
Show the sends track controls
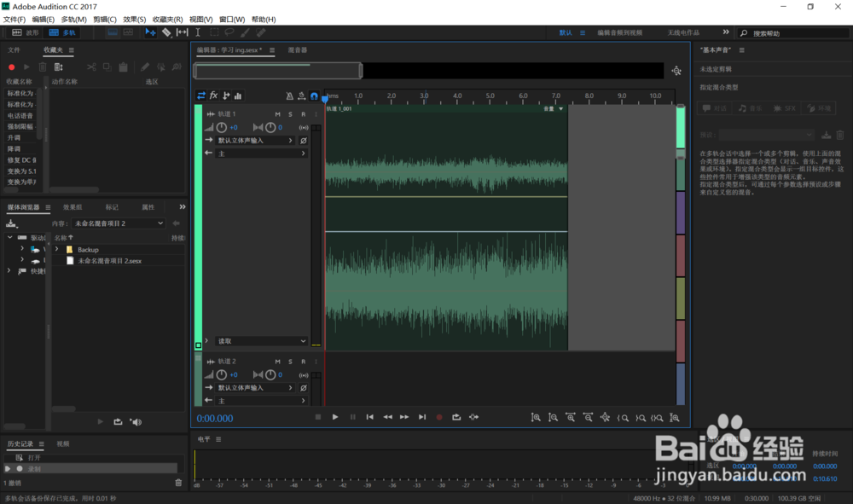[226, 96]
